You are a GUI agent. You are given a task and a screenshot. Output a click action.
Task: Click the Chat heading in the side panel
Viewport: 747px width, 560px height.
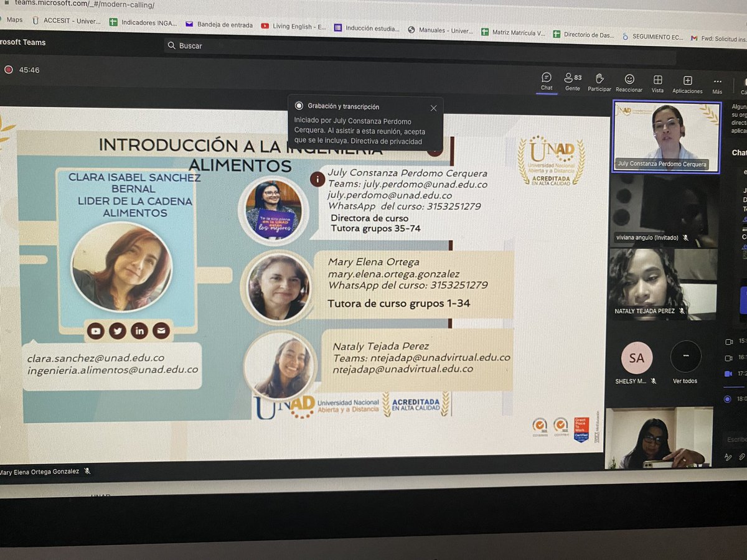coord(739,153)
